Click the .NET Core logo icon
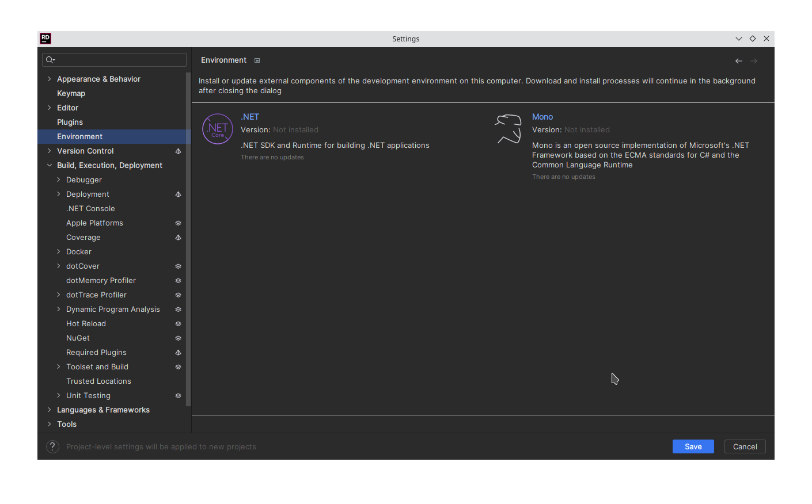The width and height of the screenshot is (812, 504). click(218, 129)
